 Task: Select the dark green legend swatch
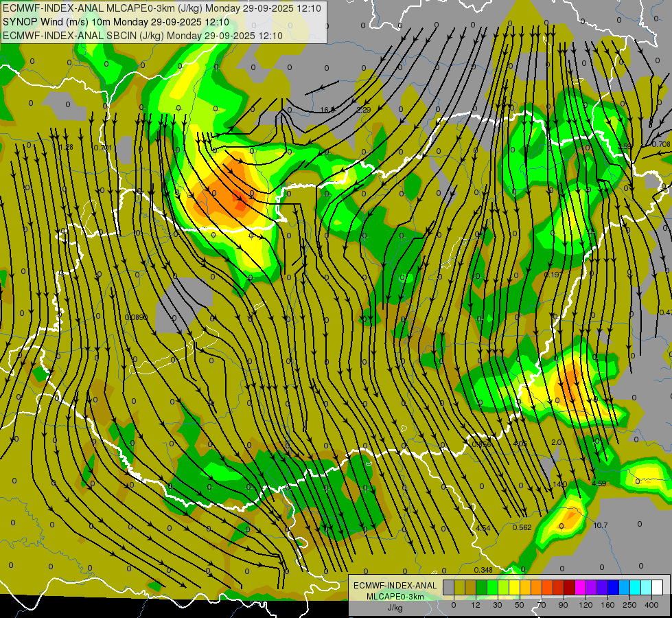481,587
